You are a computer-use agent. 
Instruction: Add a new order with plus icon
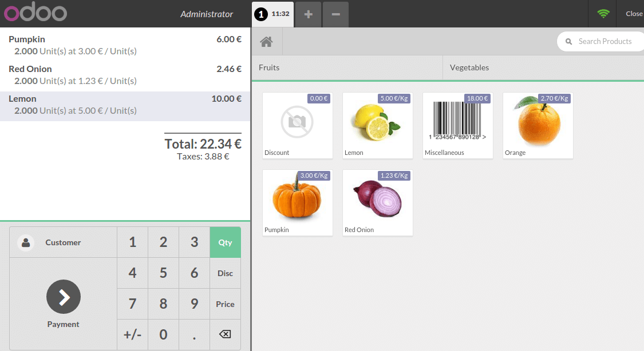(x=308, y=14)
